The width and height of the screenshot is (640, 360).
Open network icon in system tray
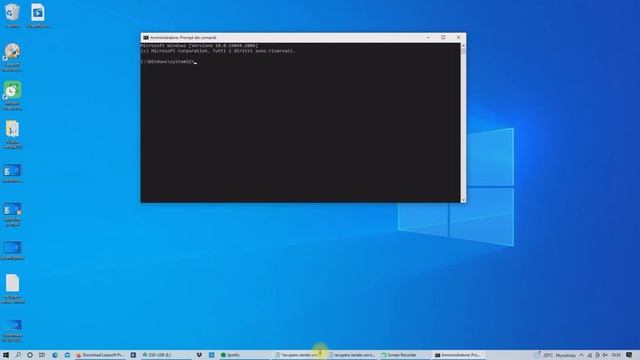tap(589, 355)
